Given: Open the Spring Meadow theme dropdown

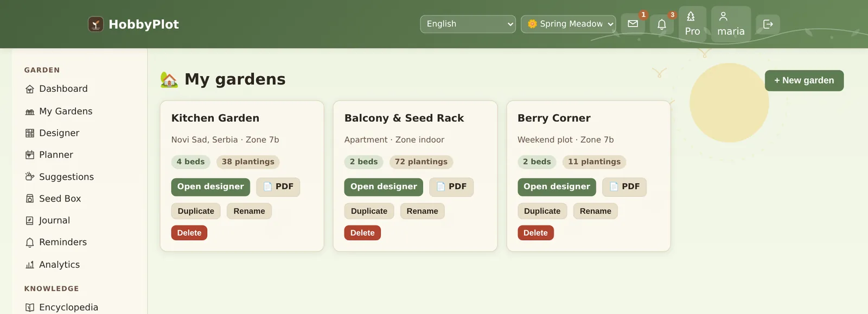Looking at the screenshot, I should [x=569, y=24].
